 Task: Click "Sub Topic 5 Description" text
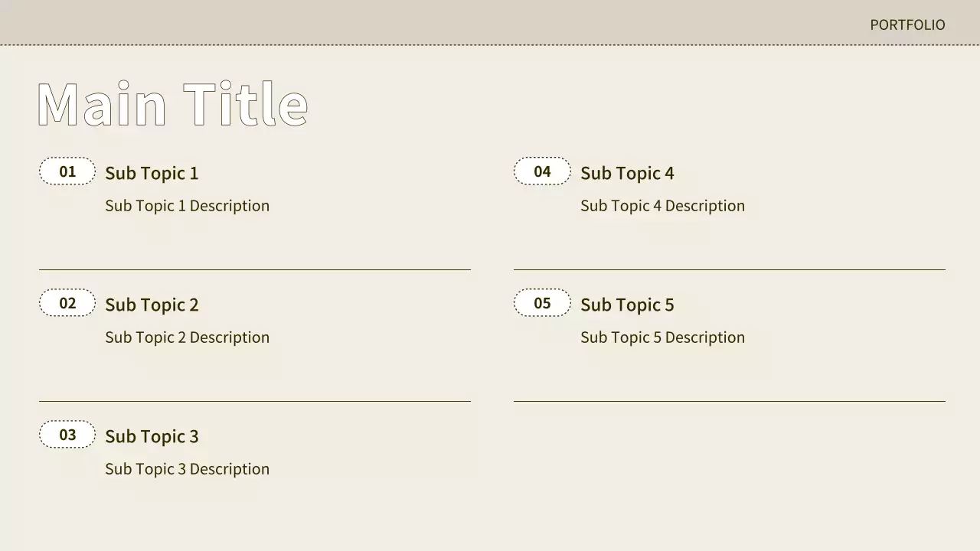pyautogui.click(x=662, y=337)
